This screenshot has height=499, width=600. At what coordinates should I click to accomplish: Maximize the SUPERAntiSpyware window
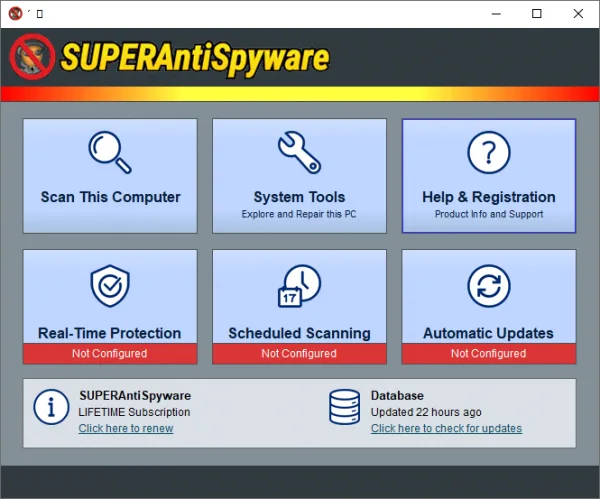click(x=537, y=14)
